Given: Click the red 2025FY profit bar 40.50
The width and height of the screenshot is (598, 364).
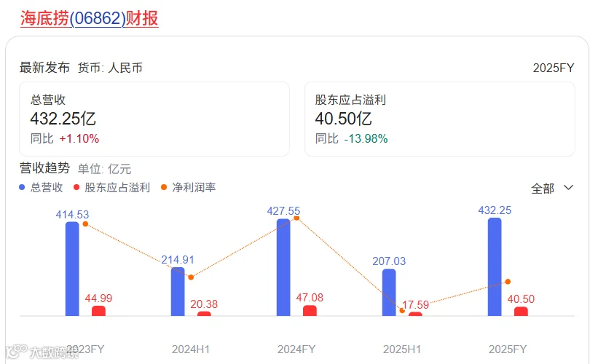Looking at the screenshot, I should click(x=521, y=312).
